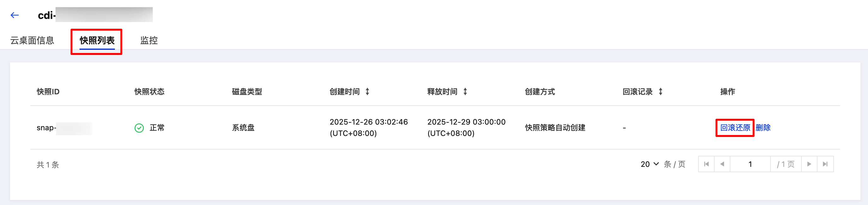Sort by 释放时间 column arrows

(465, 91)
